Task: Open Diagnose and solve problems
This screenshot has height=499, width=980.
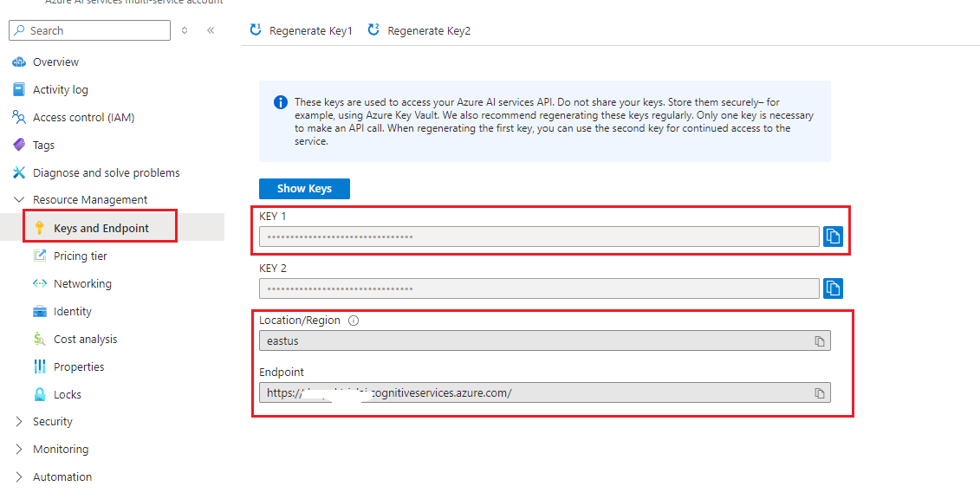Action: (x=107, y=172)
